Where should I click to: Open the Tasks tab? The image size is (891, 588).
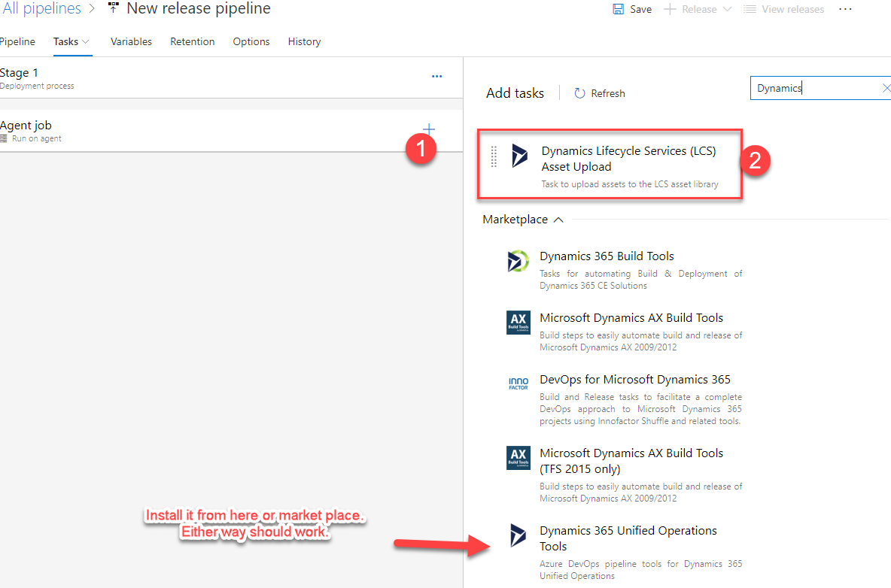point(66,41)
